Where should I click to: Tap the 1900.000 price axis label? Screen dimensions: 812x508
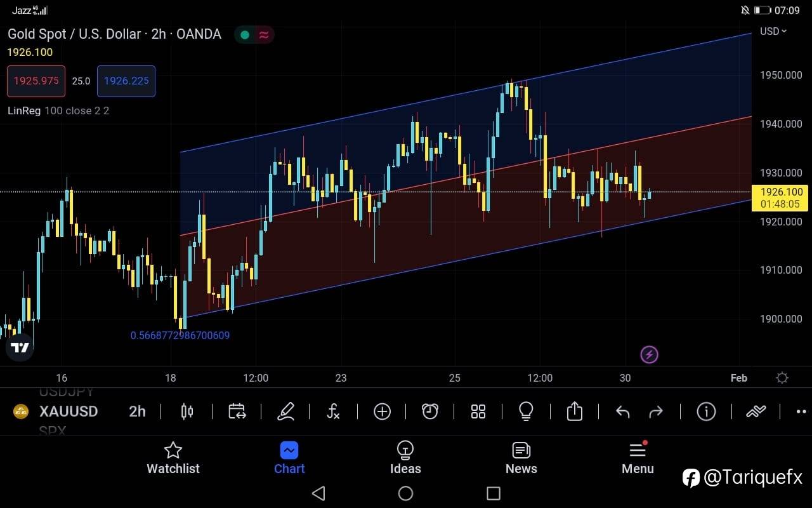coord(781,319)
